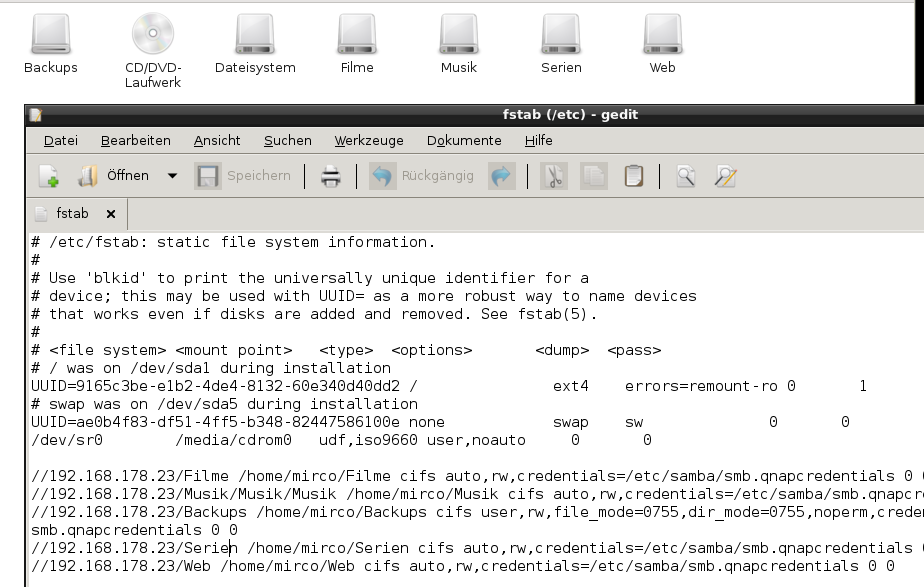Expand the Öffnen recent files dropdown arrow
This screenshot has width=924, height=587.
pyautogui.click(x=172, y=176)
